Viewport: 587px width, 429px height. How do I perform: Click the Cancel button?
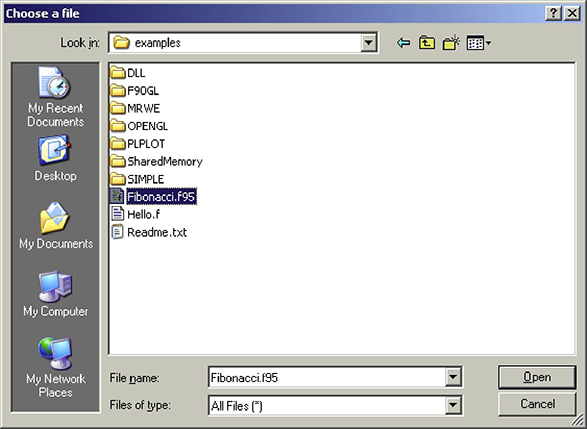click(537, 404)
